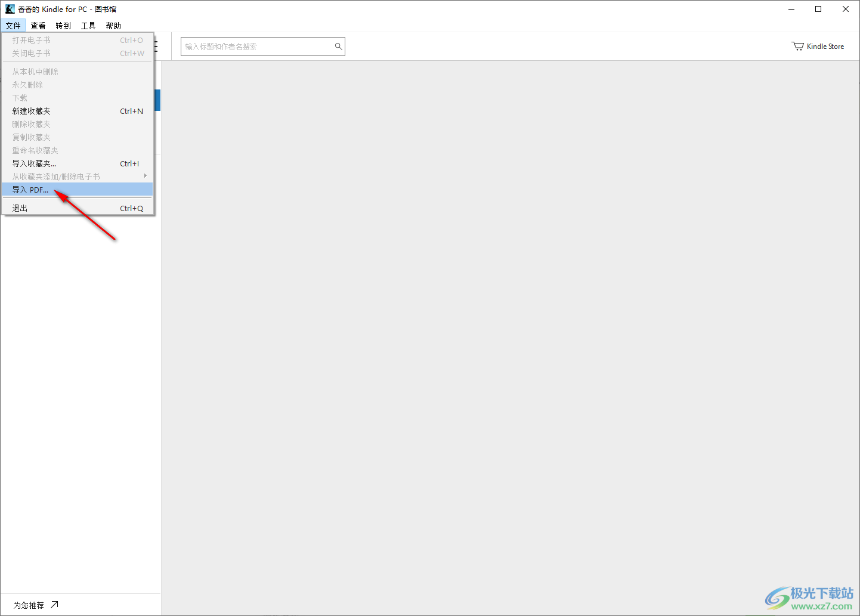
Task: Click the greyed 永久删除 entry
Action: pos(78,85)
